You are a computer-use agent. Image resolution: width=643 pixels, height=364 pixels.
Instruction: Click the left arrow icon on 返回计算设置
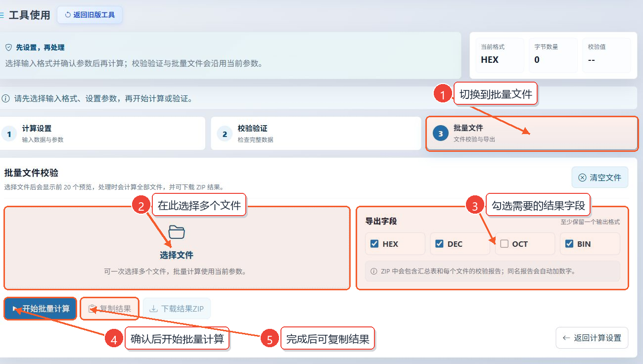point(567,338)
